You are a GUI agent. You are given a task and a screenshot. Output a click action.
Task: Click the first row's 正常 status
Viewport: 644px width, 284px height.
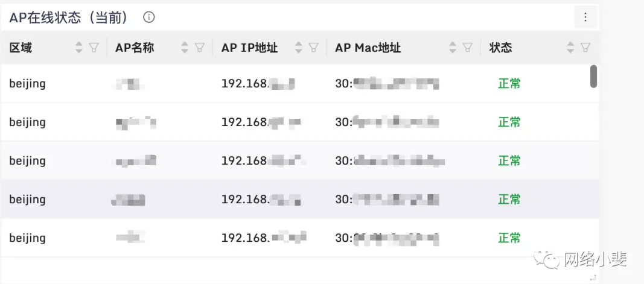click(509, 84)
